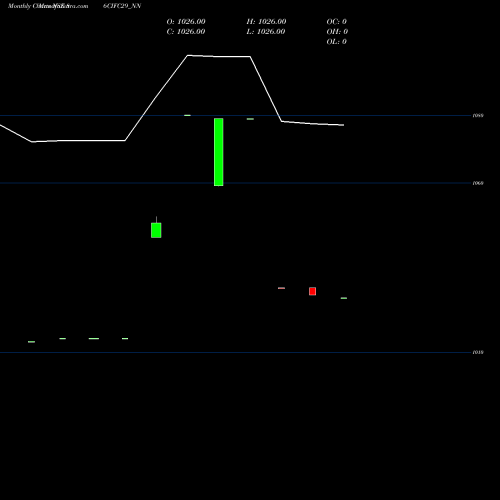The height and width of the screenshot is (500, 500).
Task: Click the low price 'L: 1026.00' readout
Action: click(266, 32)
